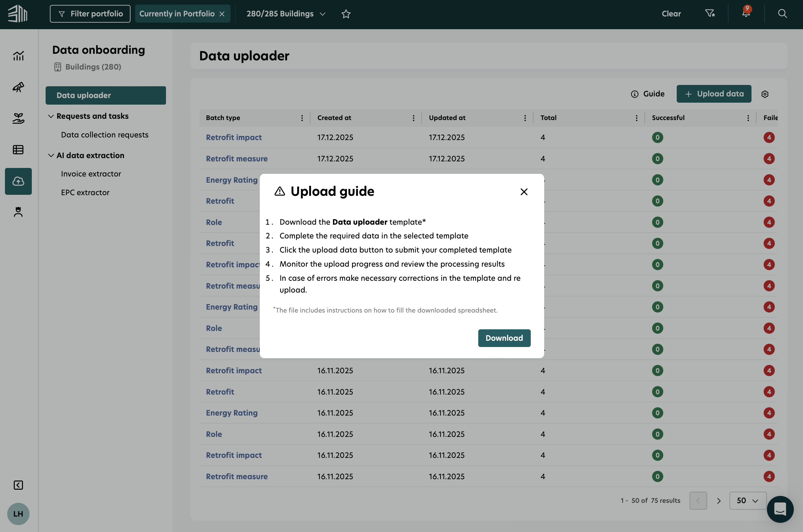Open Data collection requests page
The height and width of the screenshot is (532, 803).
coord(105,135)
